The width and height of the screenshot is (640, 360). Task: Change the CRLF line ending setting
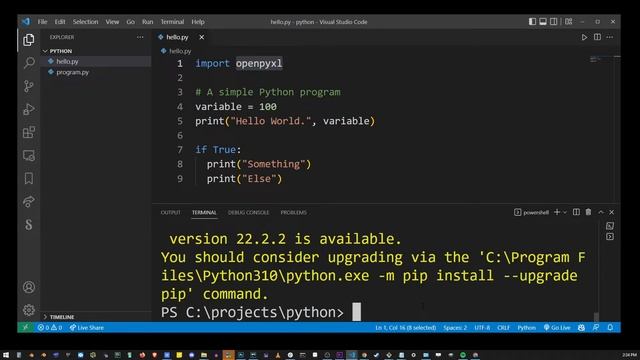pyautogui.click(x=503, y=327)
